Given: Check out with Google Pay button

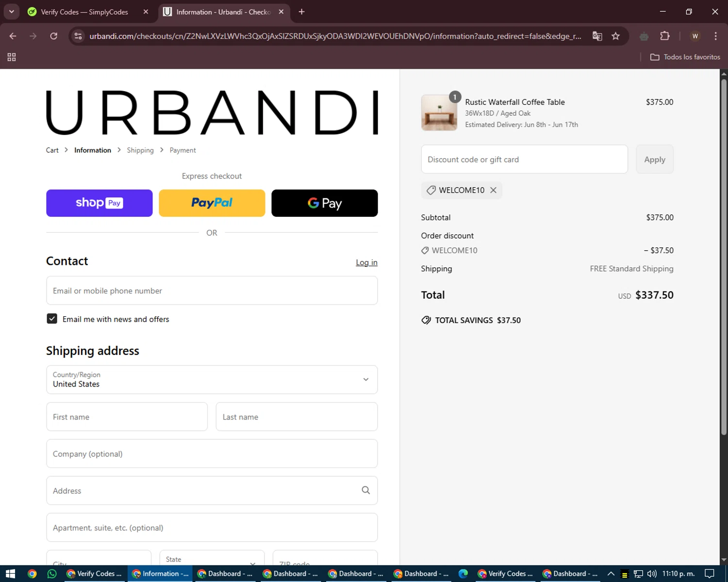Looking at the screenshot, I should pyautogui.click(x=325, y=203).
